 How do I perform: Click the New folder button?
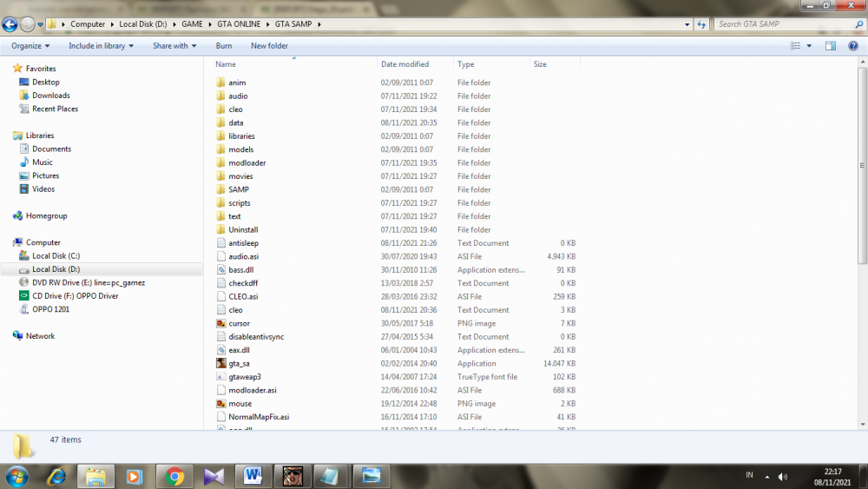(269, 46)
